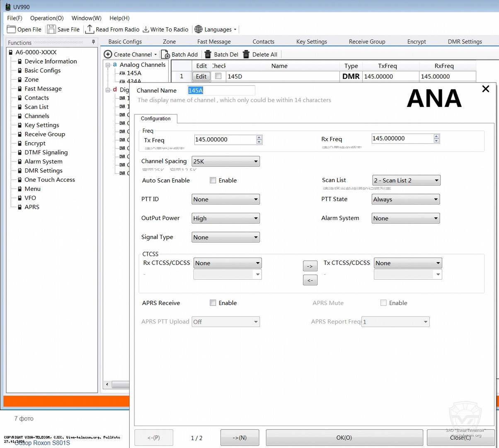This screenshot has width=499, height=448.
Task: Open the Channel Spacing dropdown
Action: pyautogui.click(x=225, y=161)
